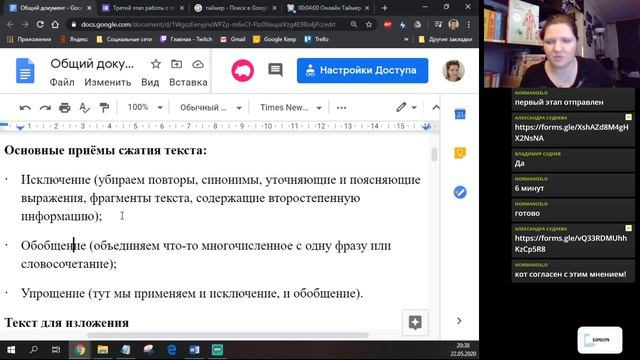Open Google Tasks side panel

460,192
